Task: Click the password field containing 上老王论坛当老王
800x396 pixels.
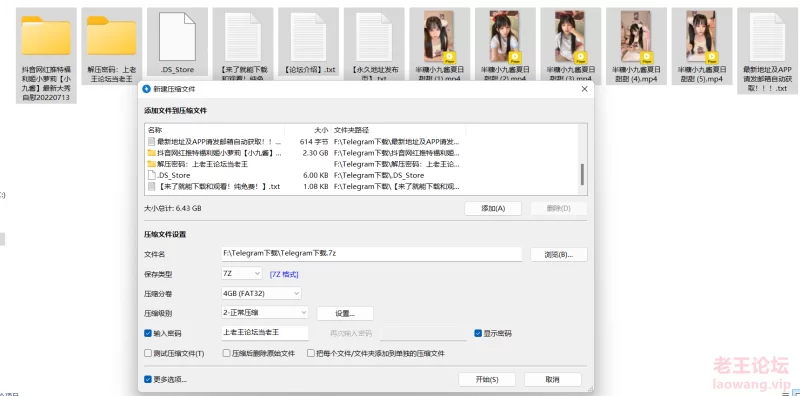Action: click(x=265, y=333)
